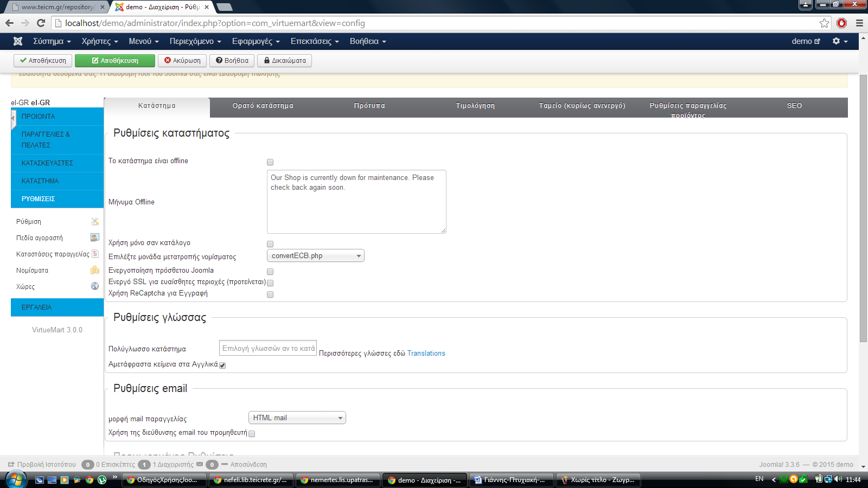
Task: Enable 'Χρήση ReCaptcha για Εγγραφή' checkbox
Action: coord(270,294)
